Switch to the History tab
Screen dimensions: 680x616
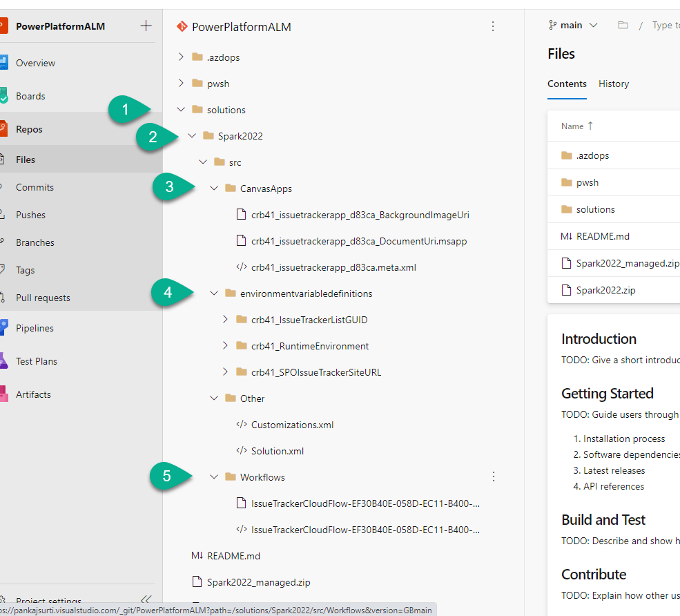(x=613, y=84)
